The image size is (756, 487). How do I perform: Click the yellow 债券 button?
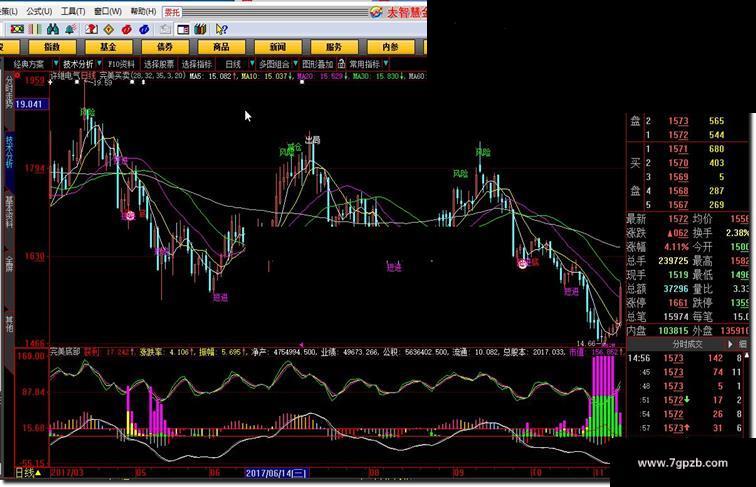tap(165, 47)
